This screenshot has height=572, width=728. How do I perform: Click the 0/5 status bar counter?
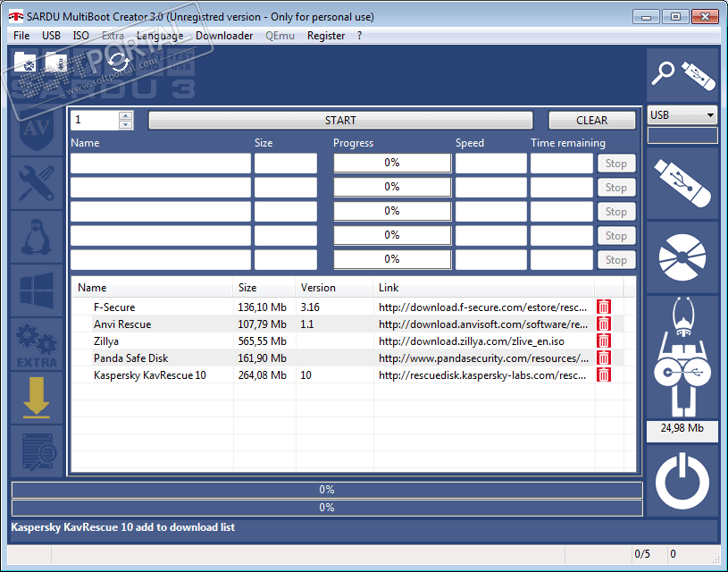pos(642,554)
